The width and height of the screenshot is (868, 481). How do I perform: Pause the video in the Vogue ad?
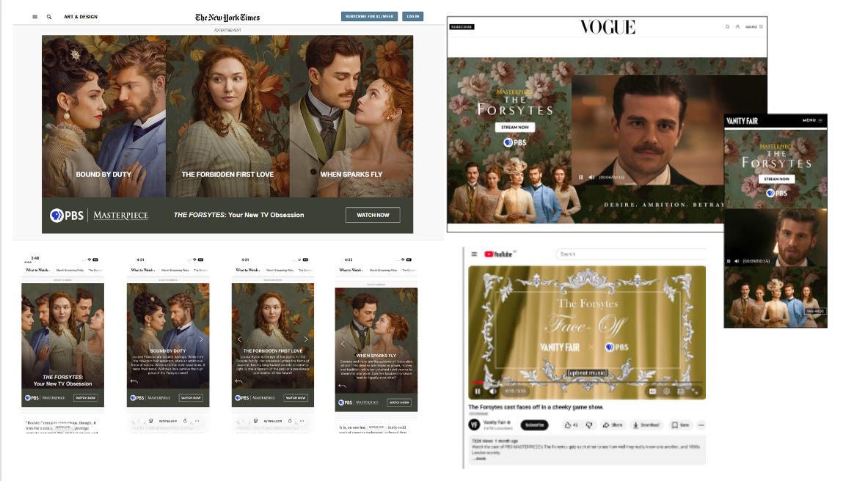pyautogui.click(x=580, y=177)
